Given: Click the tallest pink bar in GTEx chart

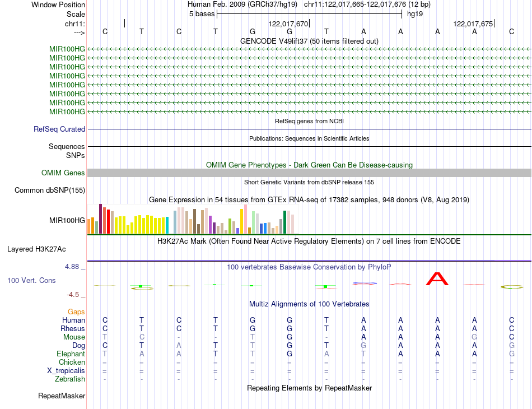Looking at the screenshot, I should [246, 219].
